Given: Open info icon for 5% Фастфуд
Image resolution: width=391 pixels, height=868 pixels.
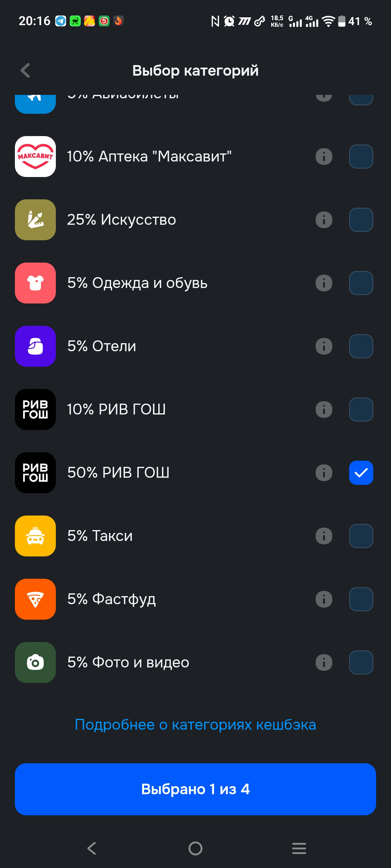Looking at the screenshot, I should coord(324,599).
